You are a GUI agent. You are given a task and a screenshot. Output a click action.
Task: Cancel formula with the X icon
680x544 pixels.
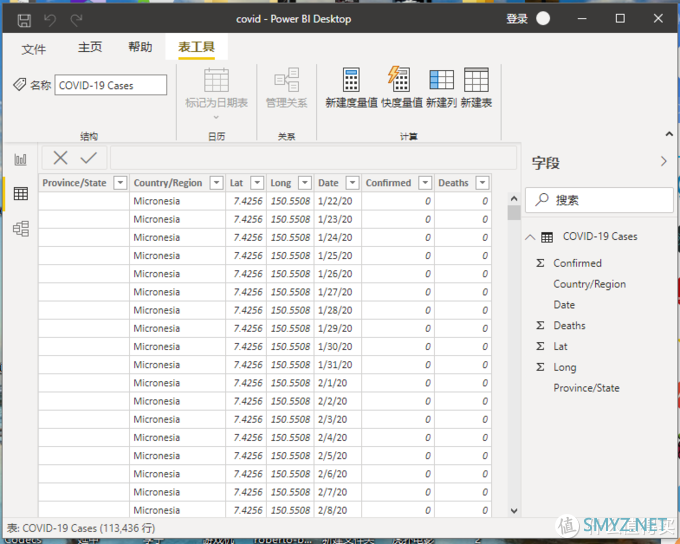(60, 157)
